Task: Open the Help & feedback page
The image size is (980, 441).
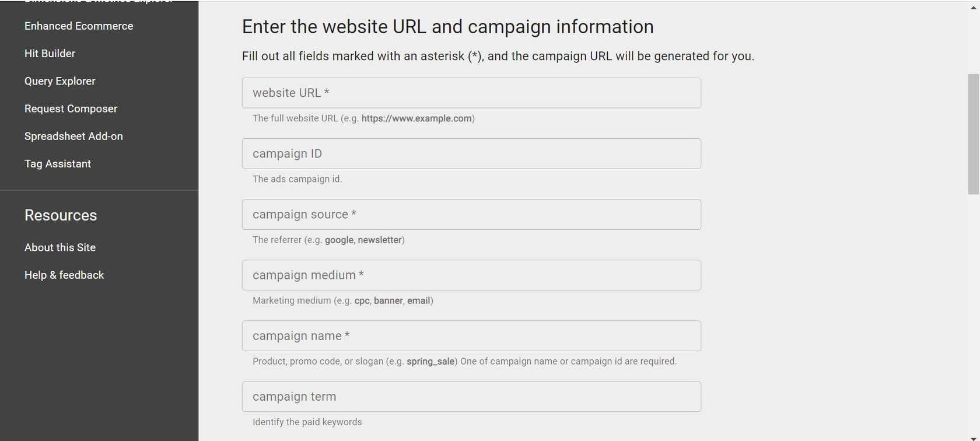Action: click(64, 275)
